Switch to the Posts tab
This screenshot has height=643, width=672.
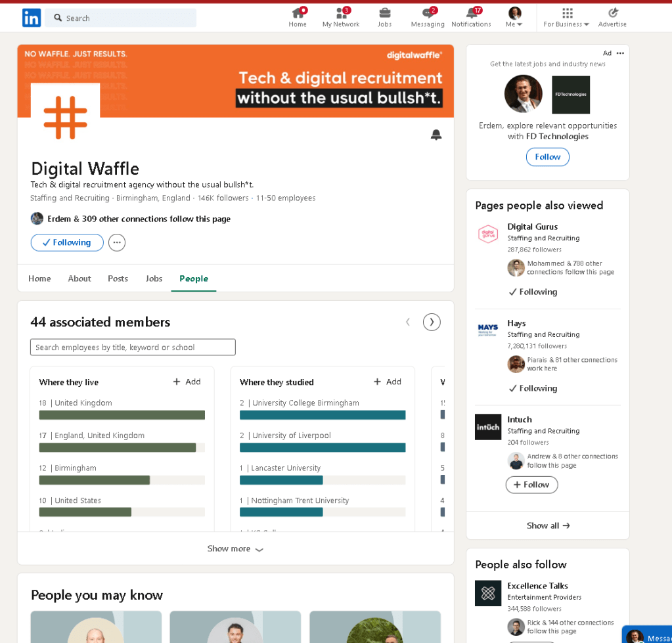[x=118, y=278]
